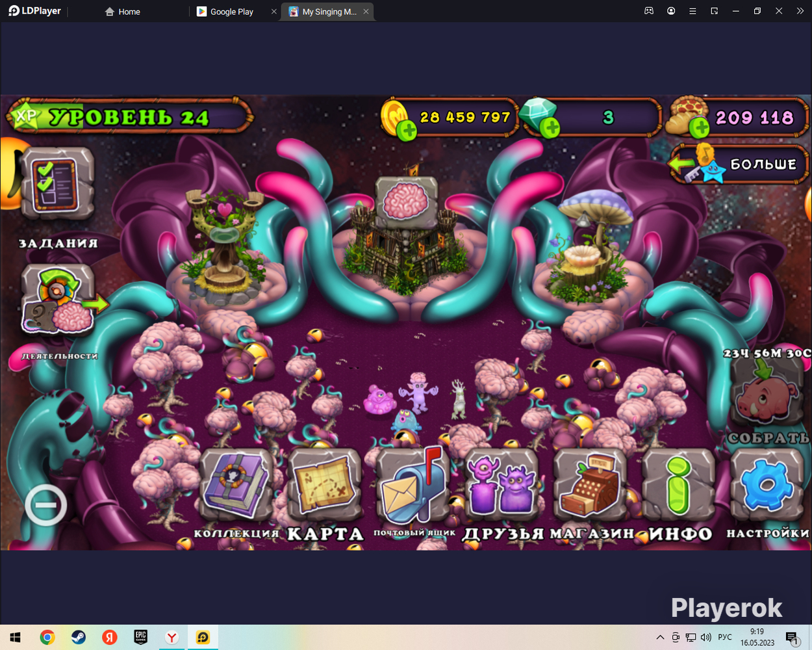The image size is (812, 650).
Task: Open the Инфо green info icon
Action: click(678, 485)
